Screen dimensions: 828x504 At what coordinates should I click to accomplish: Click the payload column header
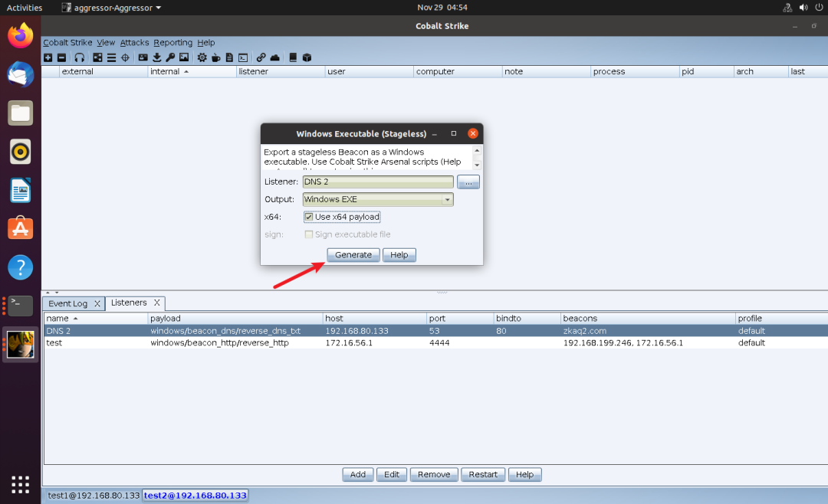coord(235,318)
